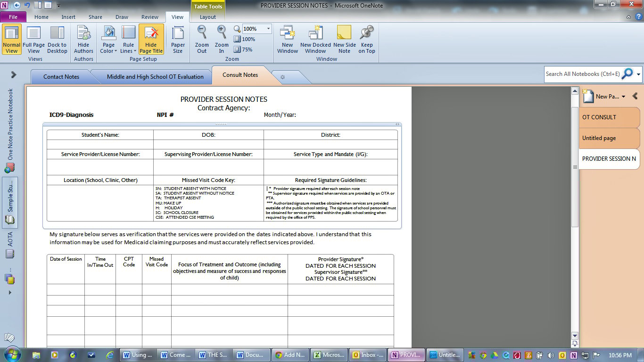The image size is (644, 362).
Task: Click Zoom Out magnifier
Action: pyautogui.click(x=202, y=40)
